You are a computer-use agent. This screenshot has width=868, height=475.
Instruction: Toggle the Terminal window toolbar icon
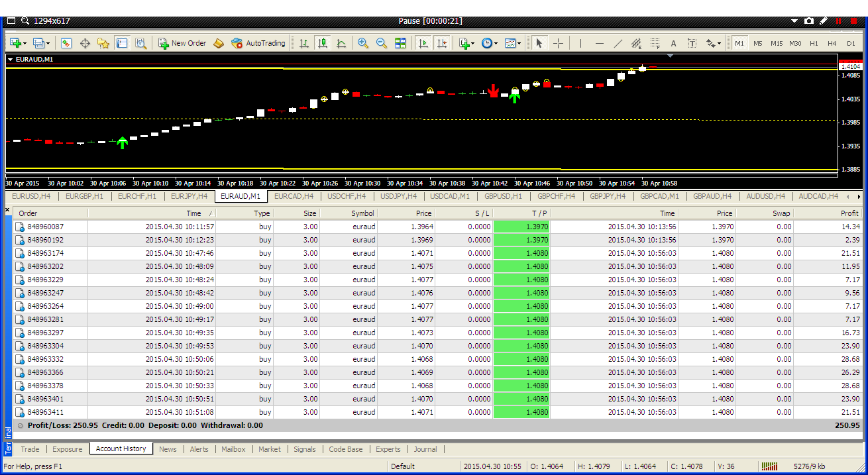coord(122,43)
